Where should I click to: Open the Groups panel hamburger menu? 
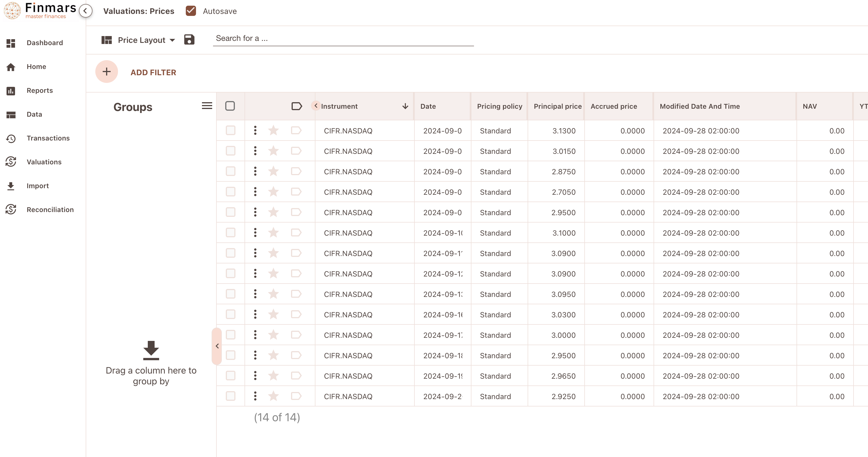click(207, 106)
